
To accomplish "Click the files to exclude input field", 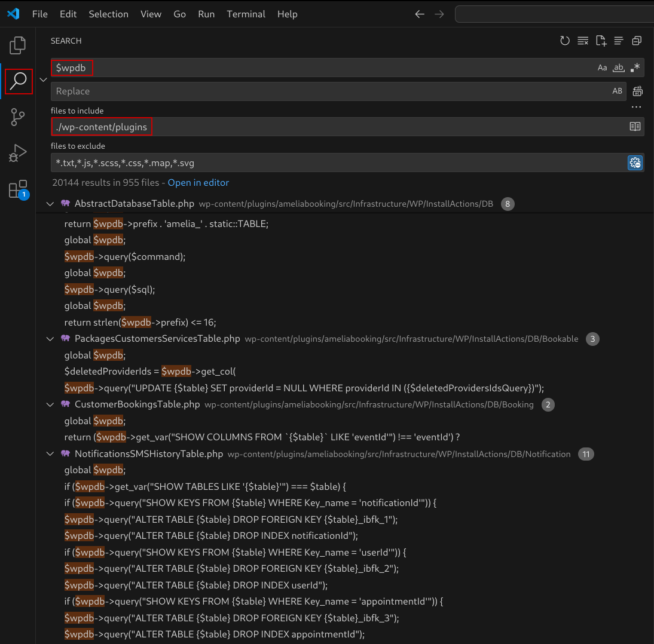I will pos(335,162).
